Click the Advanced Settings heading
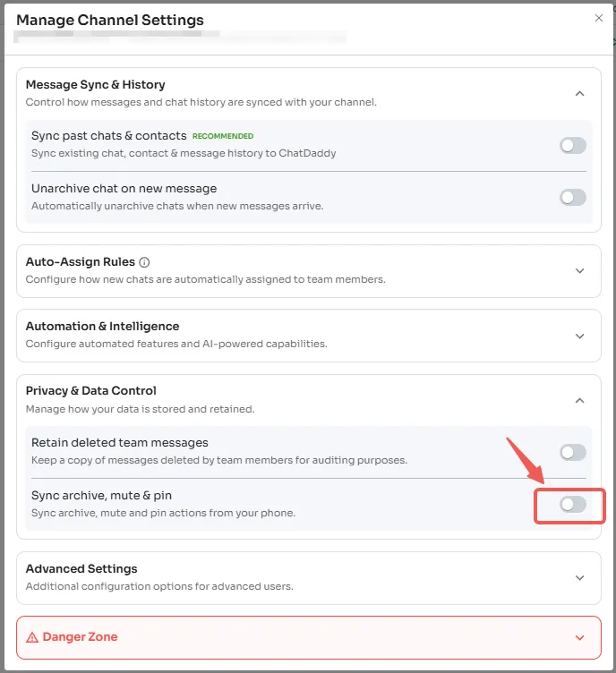616x673 pixels. (81, 569)
